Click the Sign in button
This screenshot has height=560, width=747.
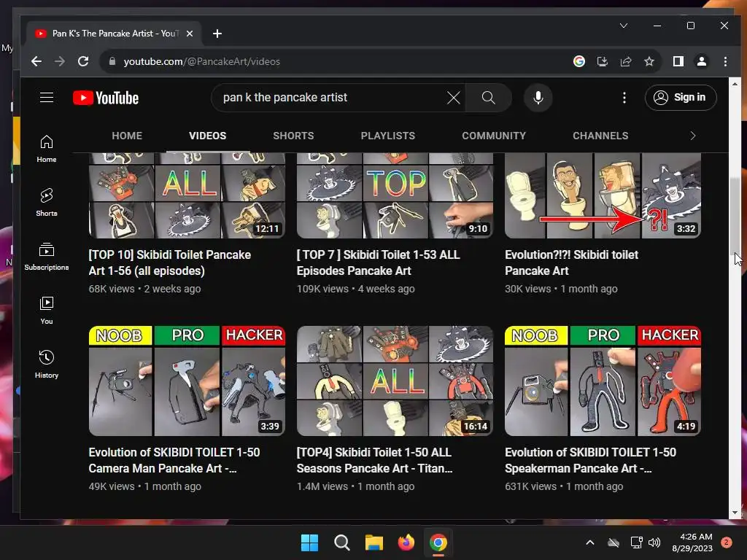[x=681, y=98]
